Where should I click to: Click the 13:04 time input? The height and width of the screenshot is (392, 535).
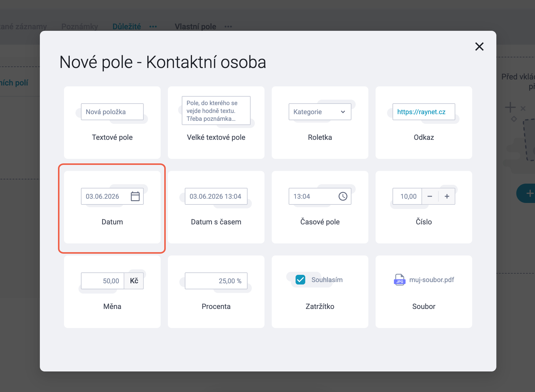[320, 196]
